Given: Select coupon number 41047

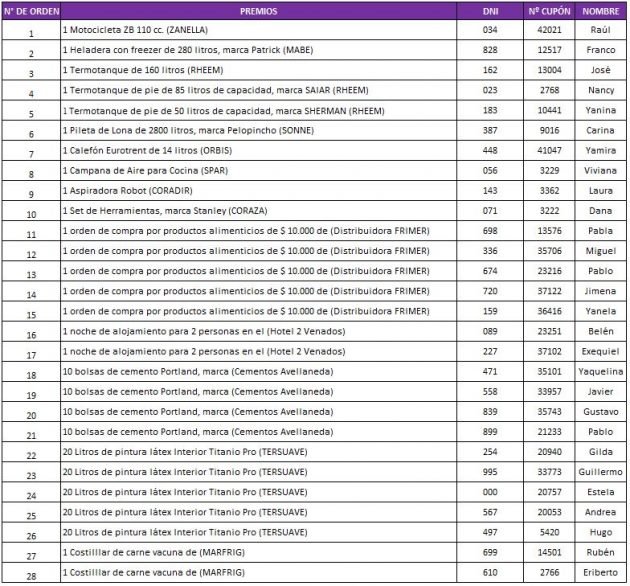Looking at the screenshot, I should coord(549,150).
